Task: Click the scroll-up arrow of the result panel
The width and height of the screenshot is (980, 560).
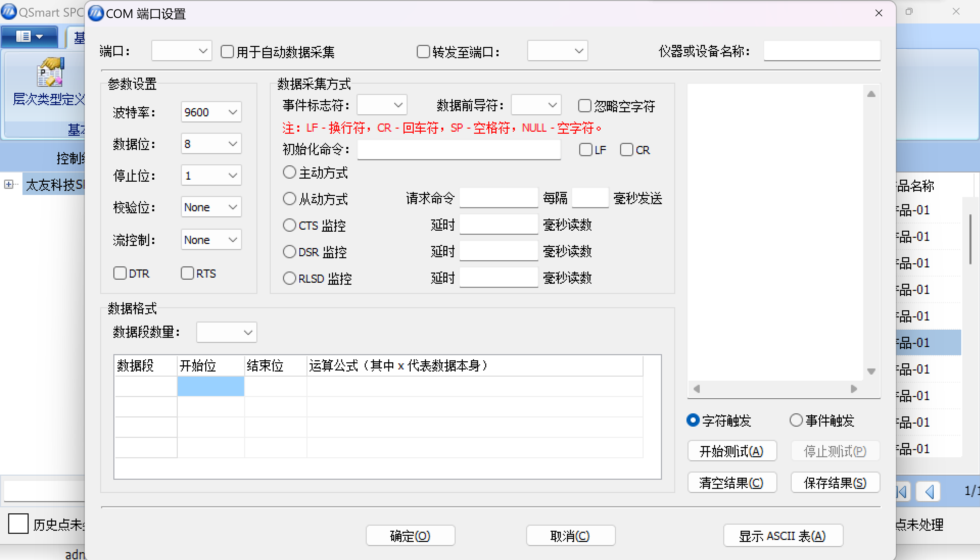Action: (871, 94)
